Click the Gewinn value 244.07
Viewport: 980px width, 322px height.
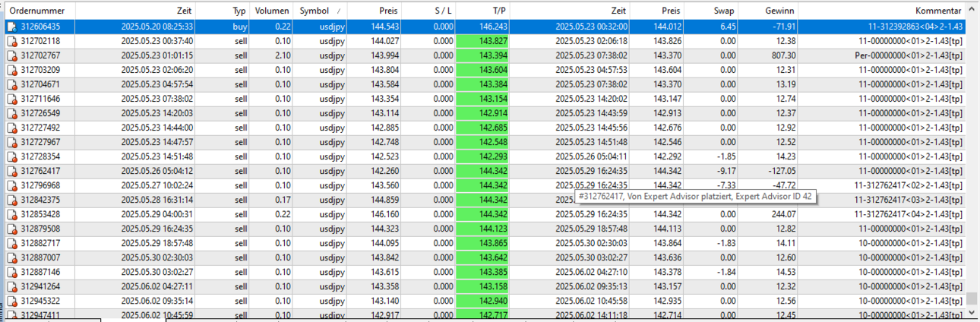(x=782, y=214)
